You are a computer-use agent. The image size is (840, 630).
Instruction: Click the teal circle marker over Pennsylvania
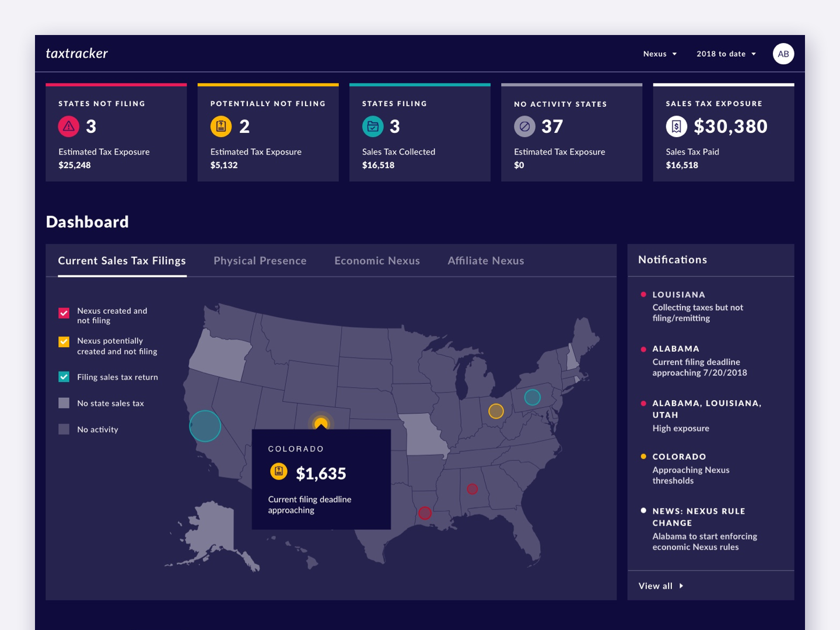click(531, 397)
